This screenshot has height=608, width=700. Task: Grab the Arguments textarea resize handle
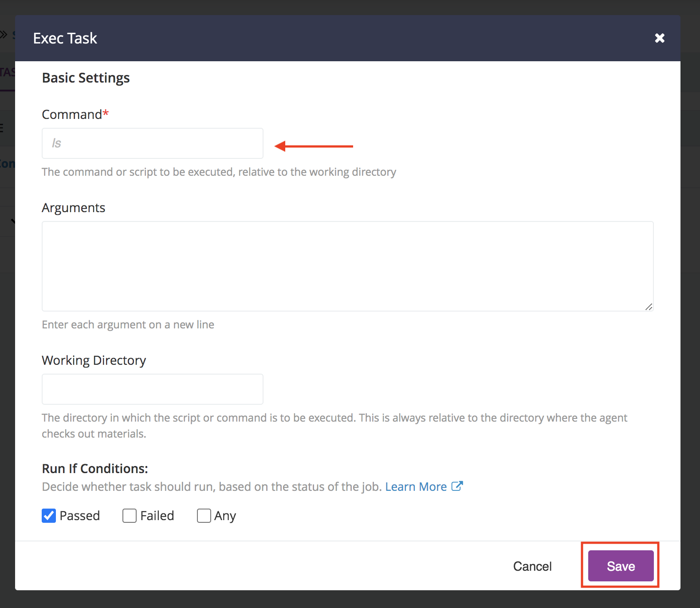tap(649, 307)
